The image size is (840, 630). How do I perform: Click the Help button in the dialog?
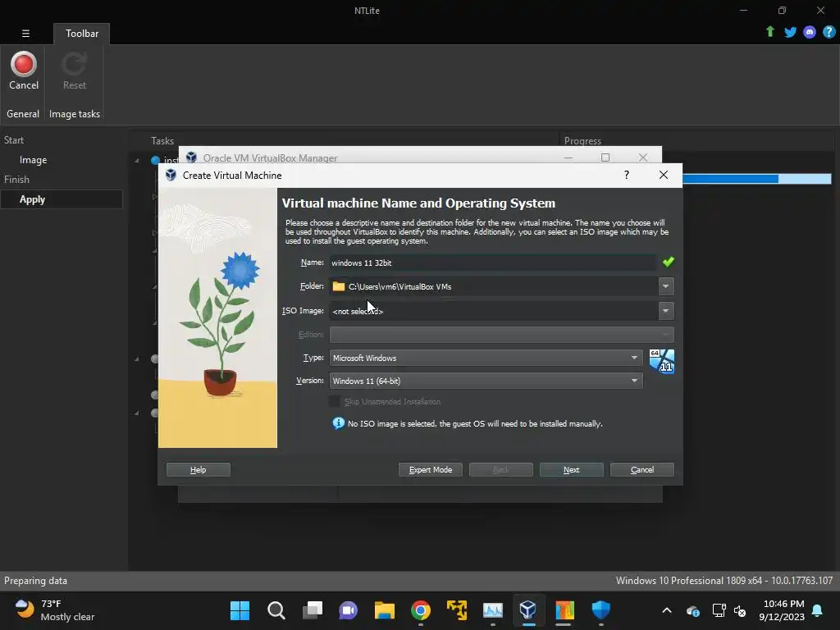[x=199, y=470]
